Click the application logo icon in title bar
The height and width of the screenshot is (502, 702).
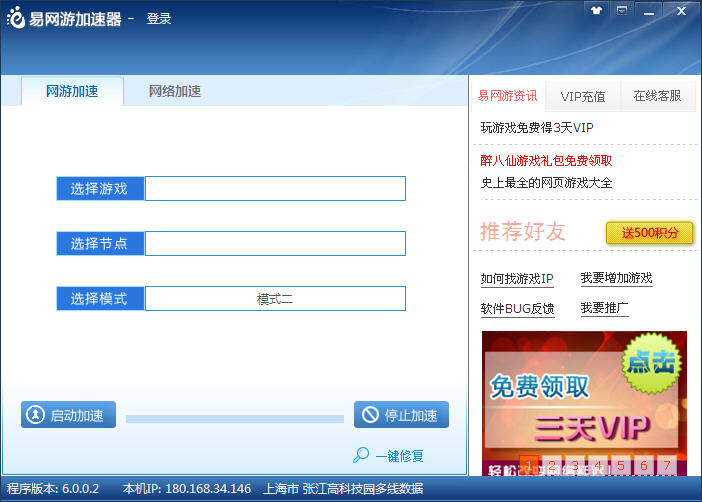pyautogui.click(x=16, y=18)
